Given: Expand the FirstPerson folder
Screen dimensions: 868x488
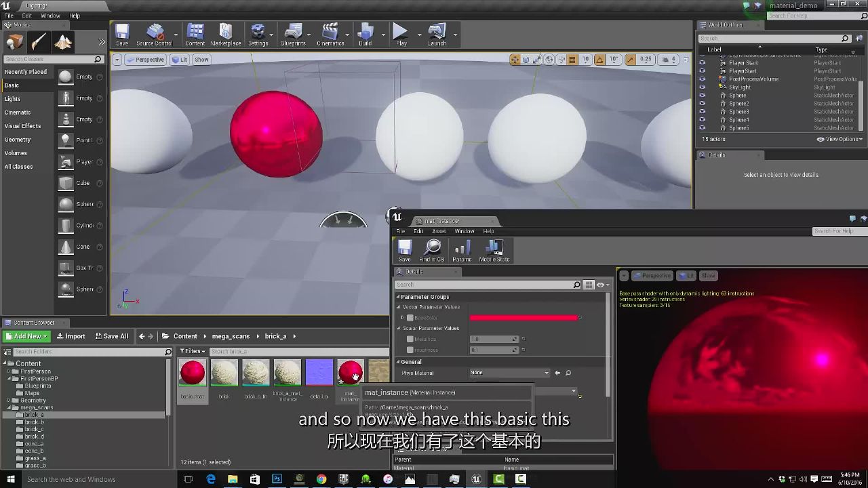Looking at the screenshot, I should coord(9,371).
